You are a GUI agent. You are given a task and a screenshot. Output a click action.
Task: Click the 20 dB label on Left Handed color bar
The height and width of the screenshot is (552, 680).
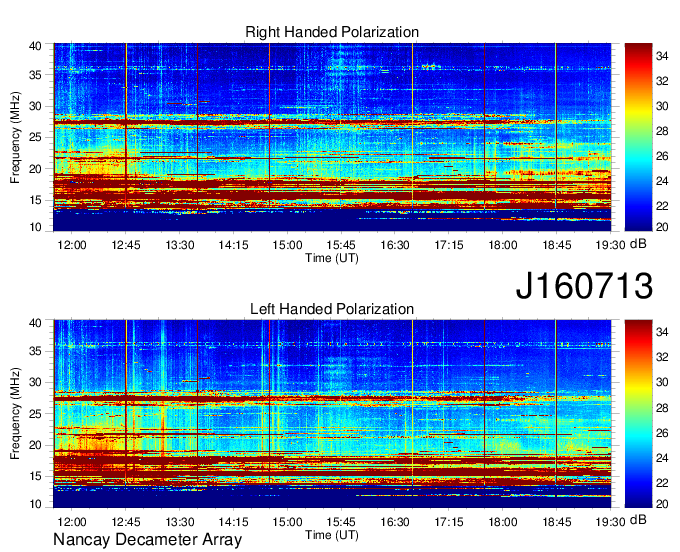[x=662, y=504]
